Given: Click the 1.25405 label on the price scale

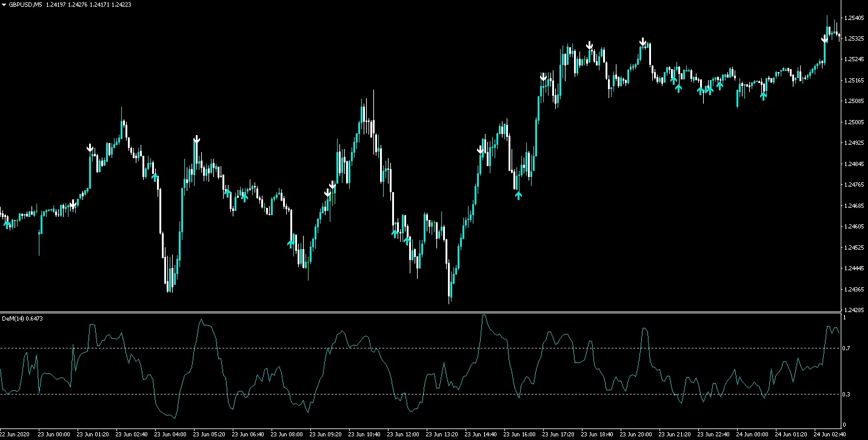Looking at the screenshot, I should point(855,18).
